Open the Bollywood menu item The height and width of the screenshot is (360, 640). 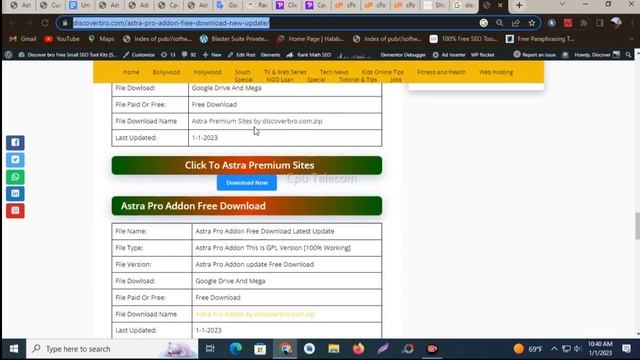point(166,72)
